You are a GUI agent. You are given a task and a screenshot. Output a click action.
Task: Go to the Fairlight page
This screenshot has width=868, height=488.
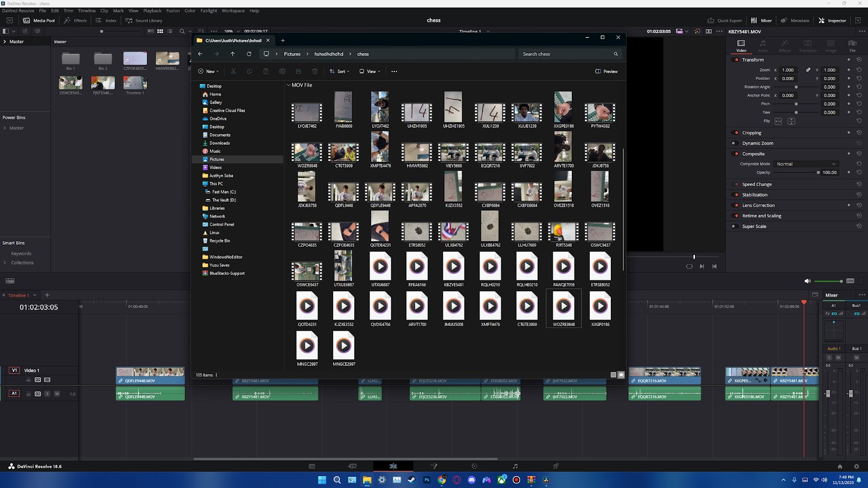click(515, 466)
